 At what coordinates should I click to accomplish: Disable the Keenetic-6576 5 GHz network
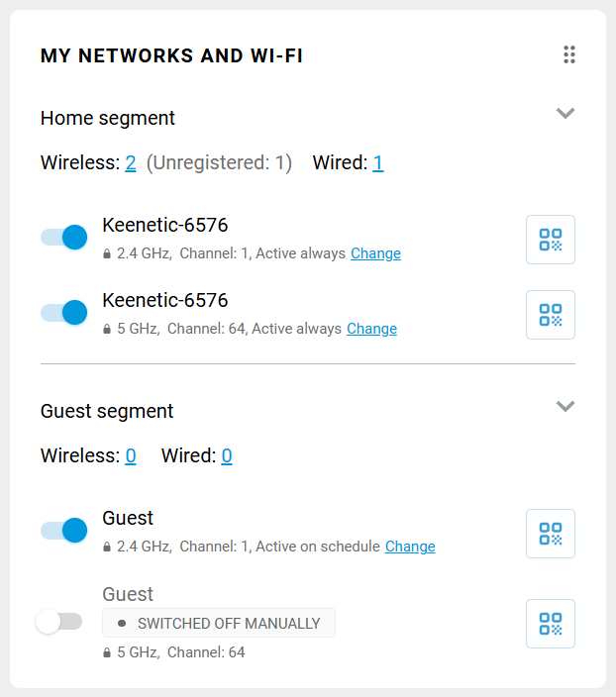click(64, 313)
